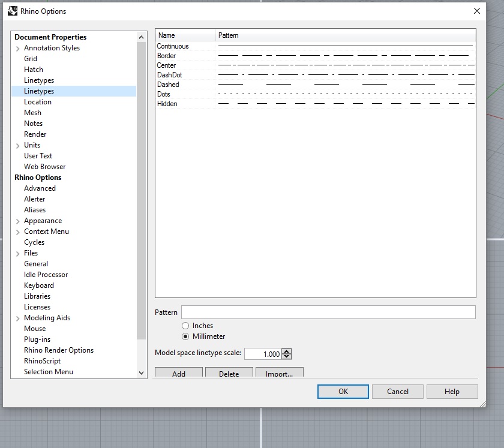Image resolution: width=504 pixels, height=448 pixels.
Task: Open the Mouse options page
Action: (x=35, y=329)
